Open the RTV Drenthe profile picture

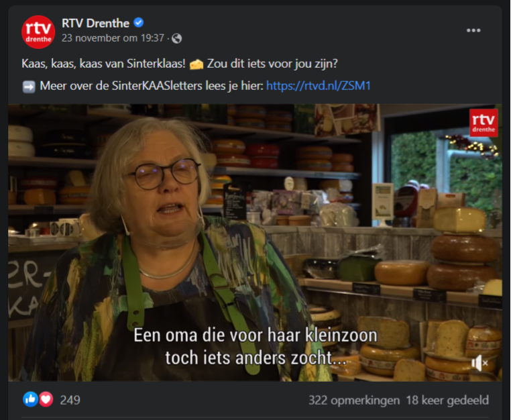pos(38,32)
